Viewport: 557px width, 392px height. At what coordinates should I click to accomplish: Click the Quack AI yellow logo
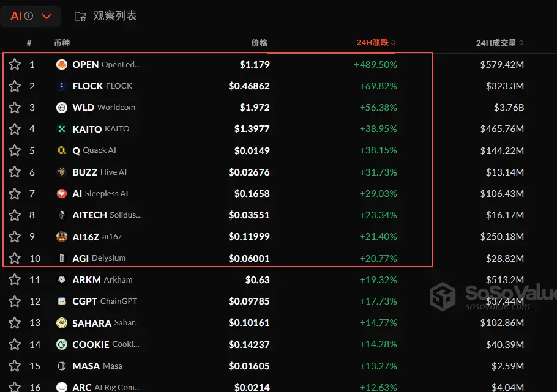click(x=62, y=150)
